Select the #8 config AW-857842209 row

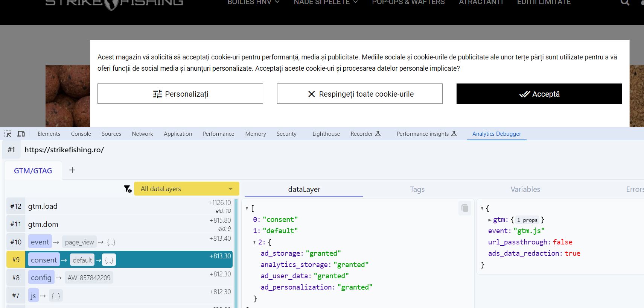pos(120,278)
